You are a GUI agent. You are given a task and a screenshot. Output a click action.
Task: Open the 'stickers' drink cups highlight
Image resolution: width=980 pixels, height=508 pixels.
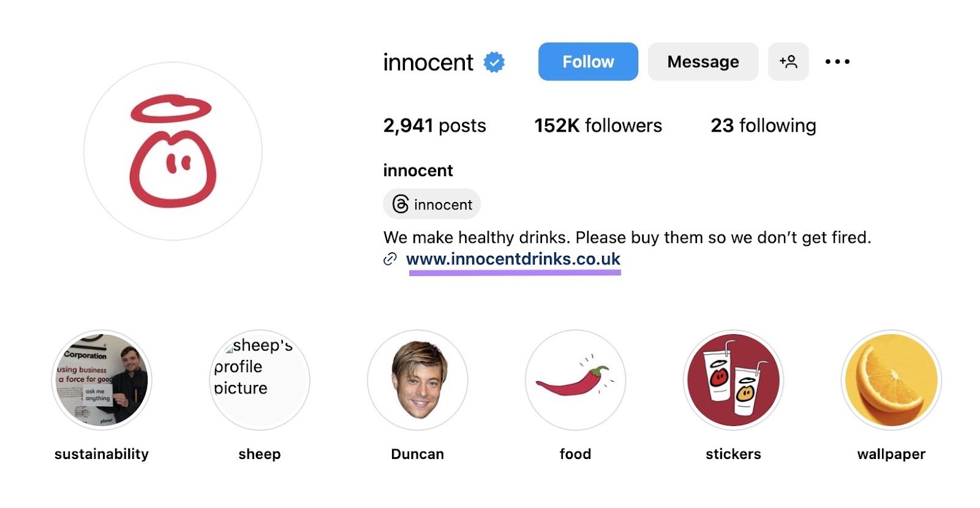pyautogui.click(x=733, y=380)
